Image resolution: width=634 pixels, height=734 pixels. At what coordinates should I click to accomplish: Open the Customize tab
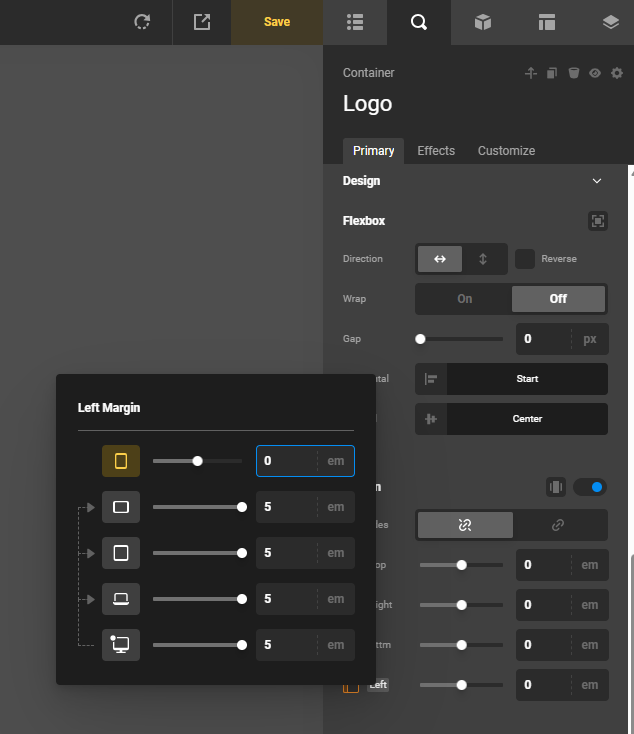pos(506,151)
